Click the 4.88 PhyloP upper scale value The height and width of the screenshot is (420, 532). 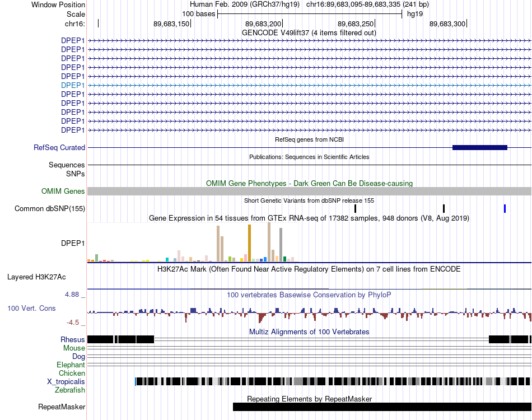(72, 295)
